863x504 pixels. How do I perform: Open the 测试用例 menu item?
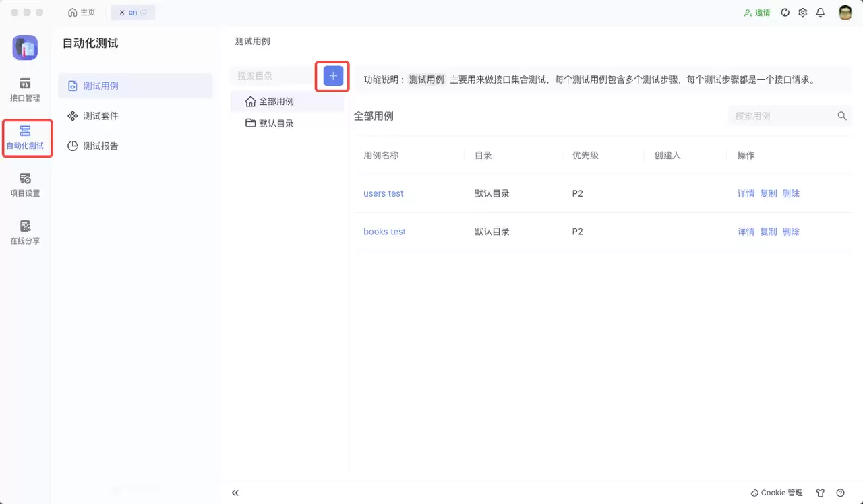click(135, 86)
